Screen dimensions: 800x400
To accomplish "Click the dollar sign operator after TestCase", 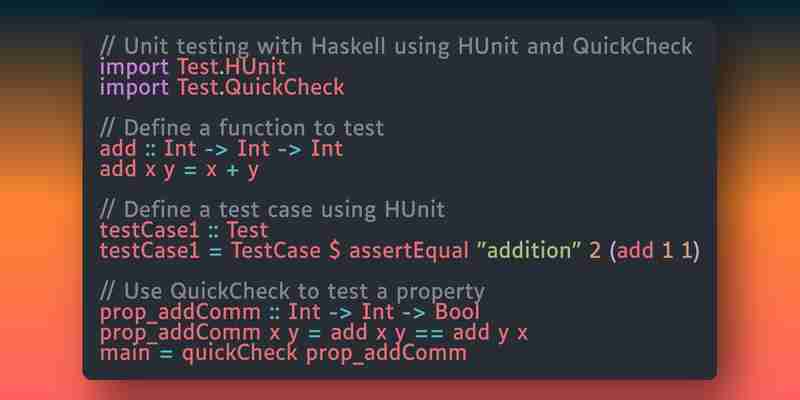I will point(335,251).
